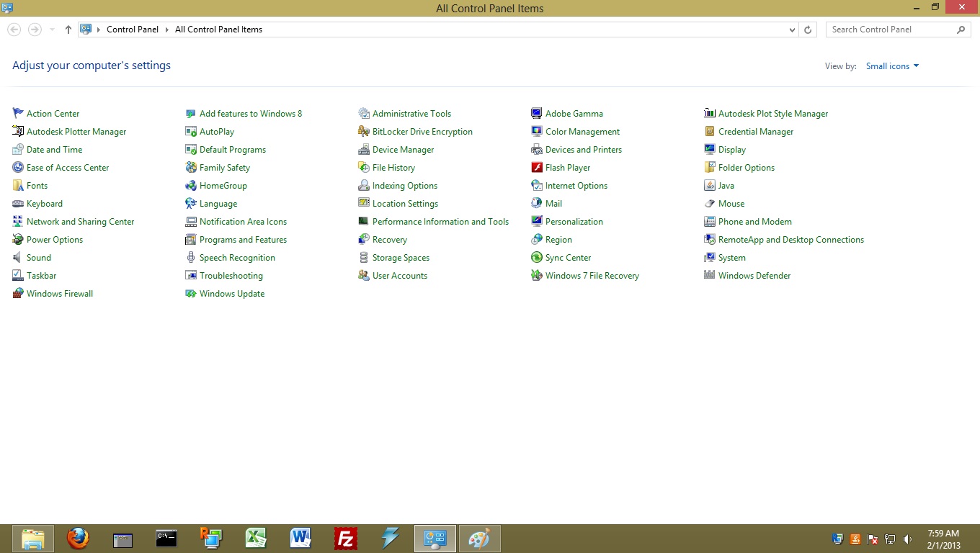This screenshot has width=980, height=553.
Task: Open the Devices and Printers link
Action: tap(584, 150)
